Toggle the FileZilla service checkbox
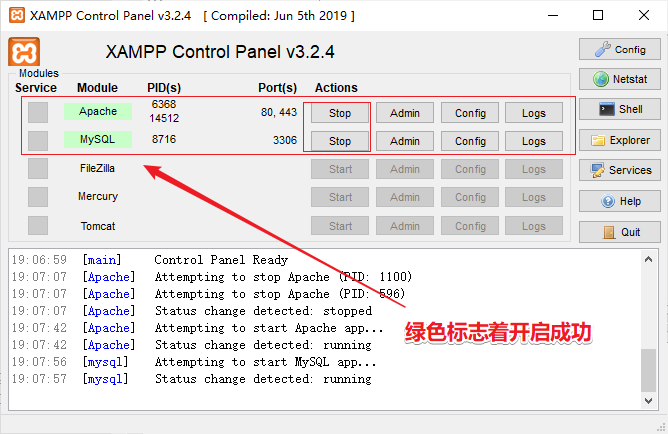 pos(38,169)
